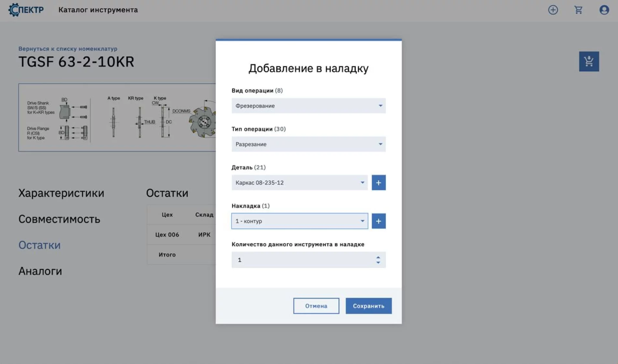Click the Цех column header
The width and height of the screenshot is (618, 364).
coord(167,215)
